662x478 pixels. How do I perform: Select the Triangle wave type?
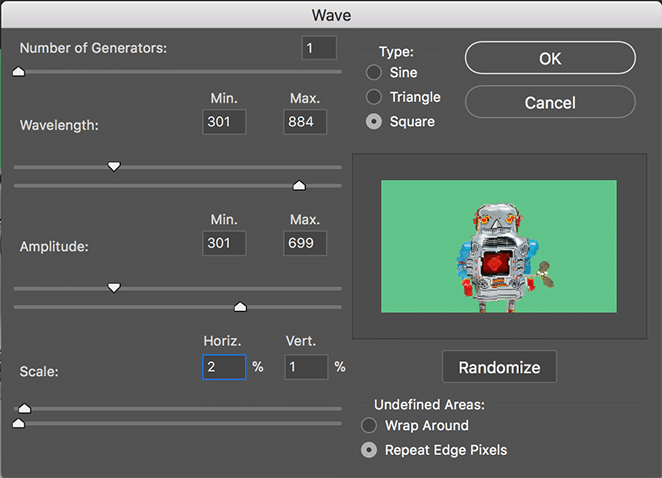(x=374, y=97)
